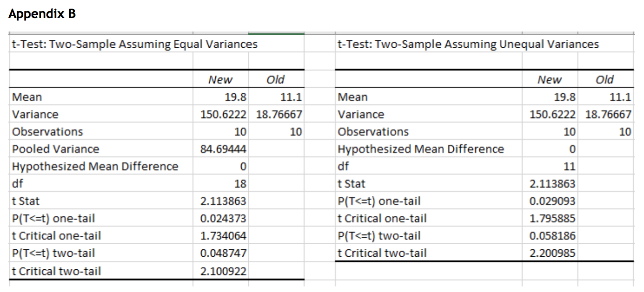Select t Critical one-tail value 1.734064

(223, 236)
